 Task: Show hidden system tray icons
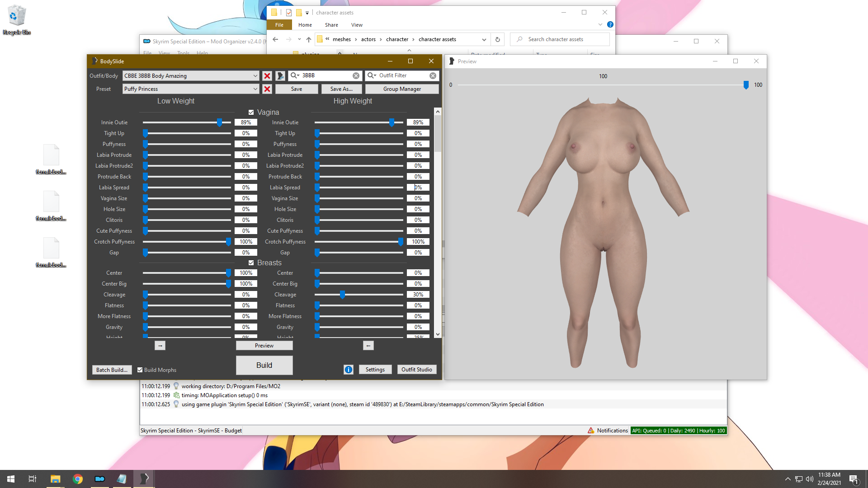click(788, 479)
